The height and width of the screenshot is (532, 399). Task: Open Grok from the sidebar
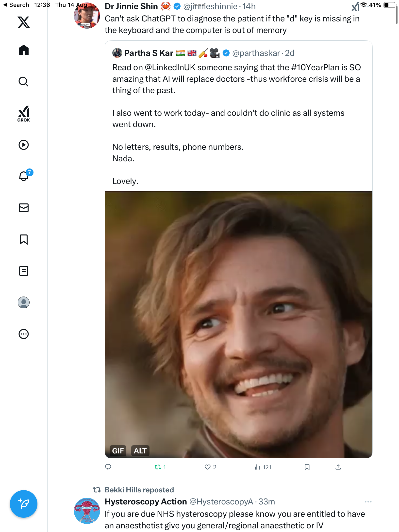pos(24,114)
